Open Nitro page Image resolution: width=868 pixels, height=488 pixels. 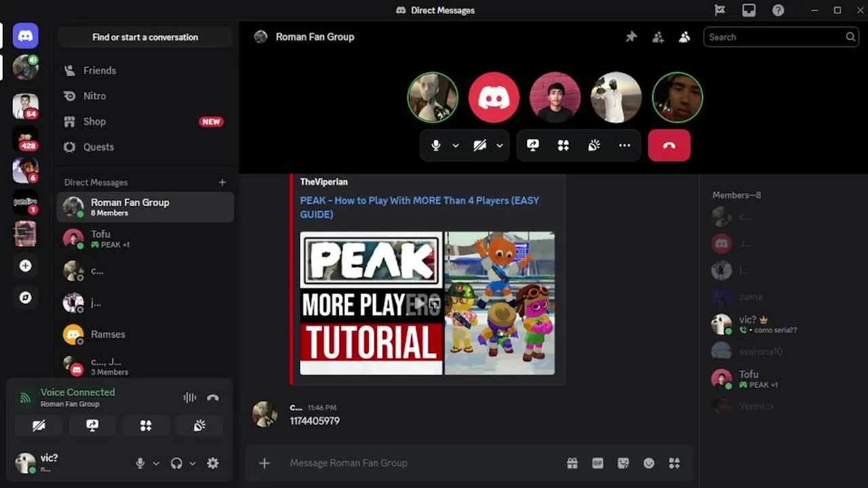click(145, 96)
